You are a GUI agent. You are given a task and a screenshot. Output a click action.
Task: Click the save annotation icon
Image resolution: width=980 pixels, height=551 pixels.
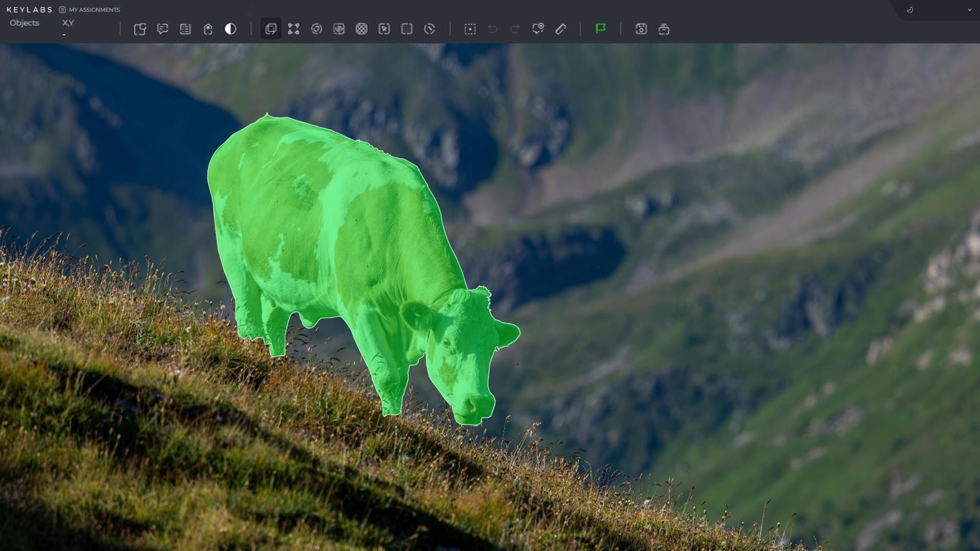pyautogui.click(x=641, y=29)
